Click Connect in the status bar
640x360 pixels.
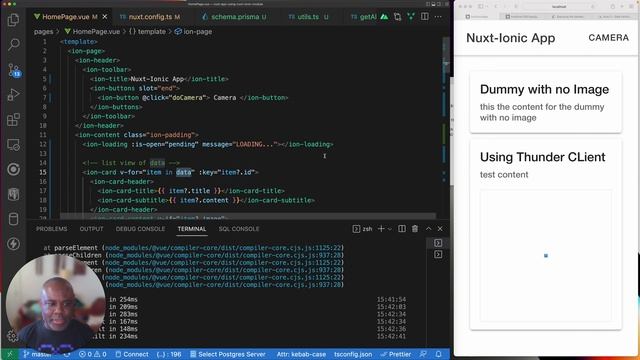132,354
